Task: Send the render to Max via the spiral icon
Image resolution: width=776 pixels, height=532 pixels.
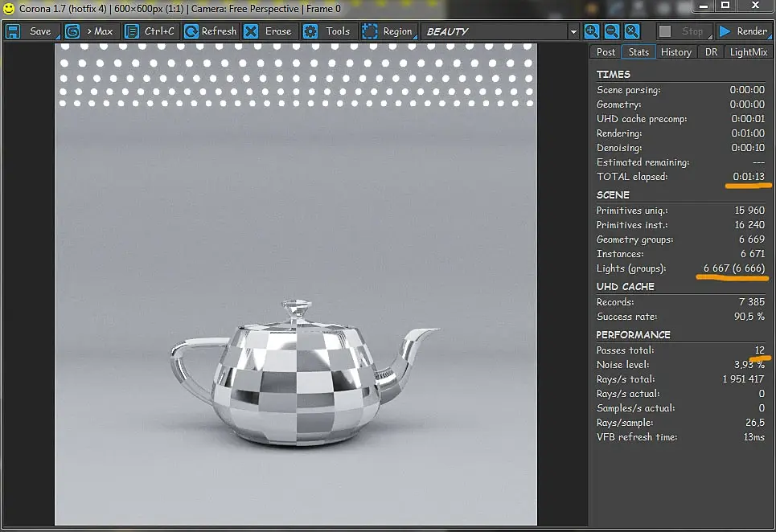Action: pyautogui.click(x=72, y=31)
